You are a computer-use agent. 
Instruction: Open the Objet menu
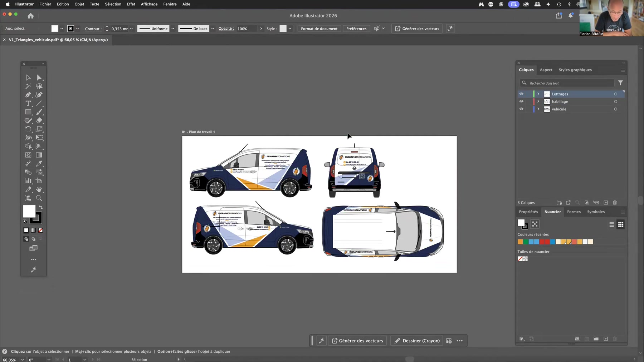(79, 4)
